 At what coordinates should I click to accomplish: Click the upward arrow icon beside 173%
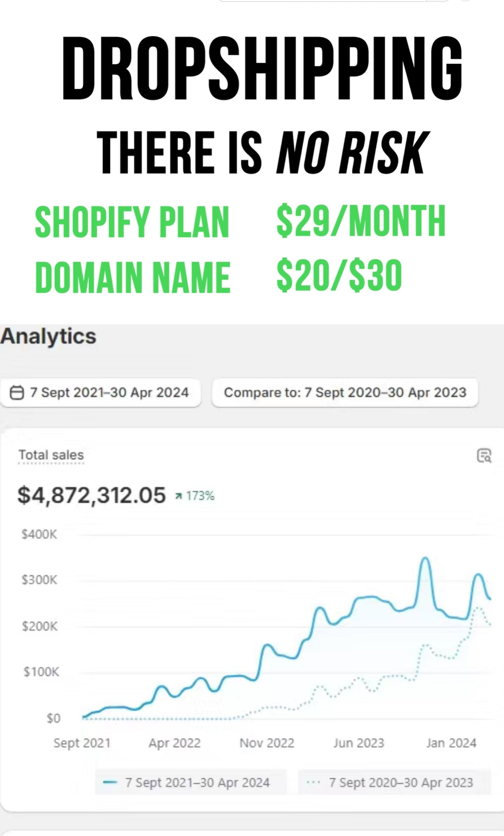pyautogui.click(x=179, y=496)
